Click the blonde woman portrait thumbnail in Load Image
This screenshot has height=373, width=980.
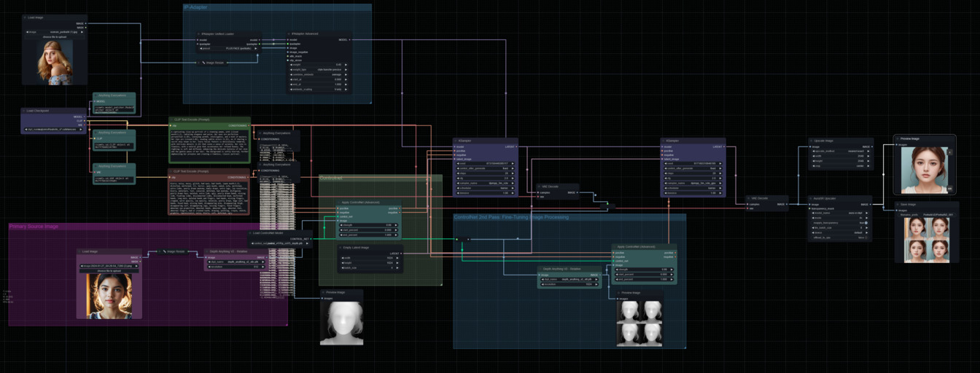click(55, 63)
